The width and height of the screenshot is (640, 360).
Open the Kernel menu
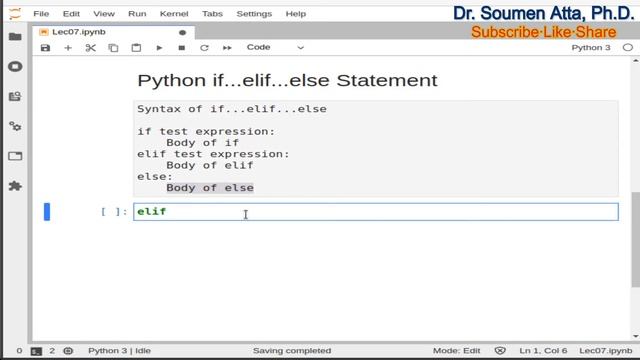pyautogui.click(x=174, y=14)
